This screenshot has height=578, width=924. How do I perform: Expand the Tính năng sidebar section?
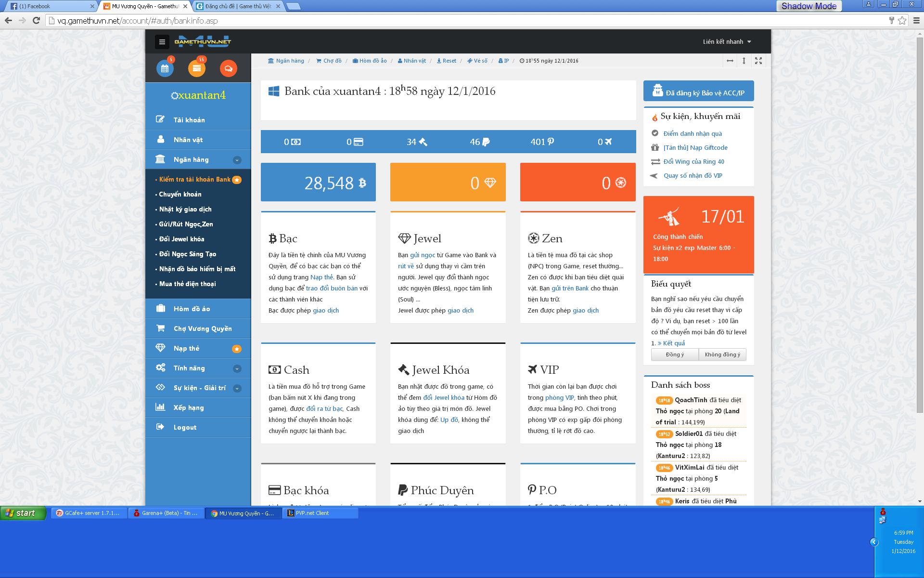[x=237, y=368]
